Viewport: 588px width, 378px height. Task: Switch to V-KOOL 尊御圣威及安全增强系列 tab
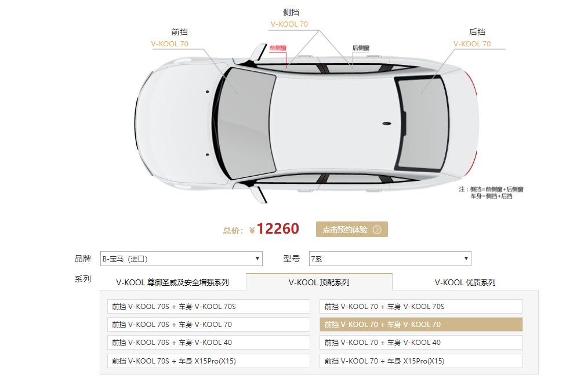click(172, 282)
